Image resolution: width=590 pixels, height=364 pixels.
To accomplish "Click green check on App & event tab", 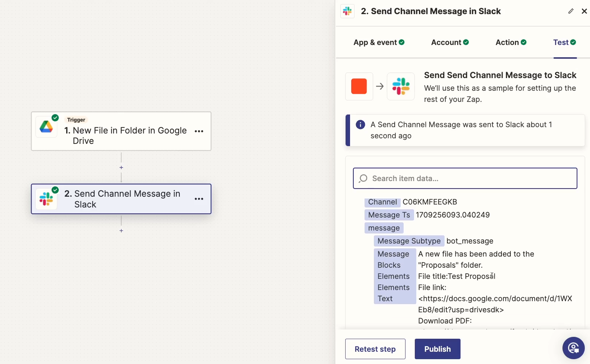I will 402,42.
